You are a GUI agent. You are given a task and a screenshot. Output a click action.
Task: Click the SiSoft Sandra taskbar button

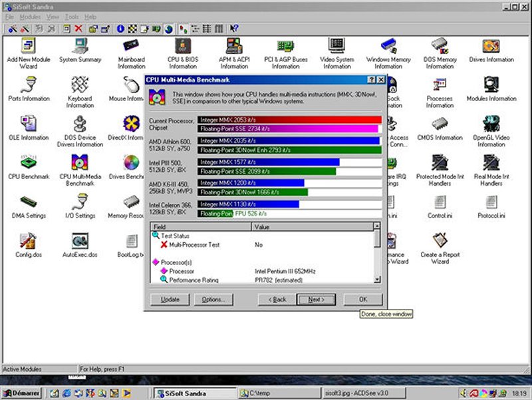(195, 393)
